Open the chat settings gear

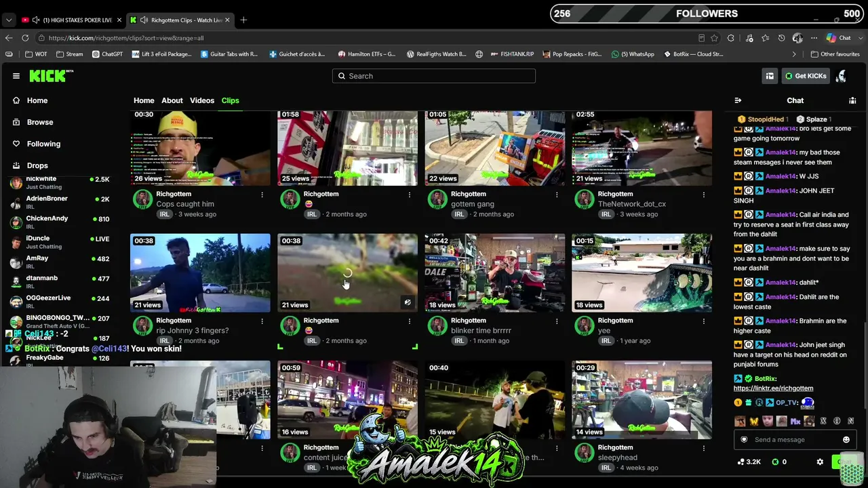pos(820,462)
